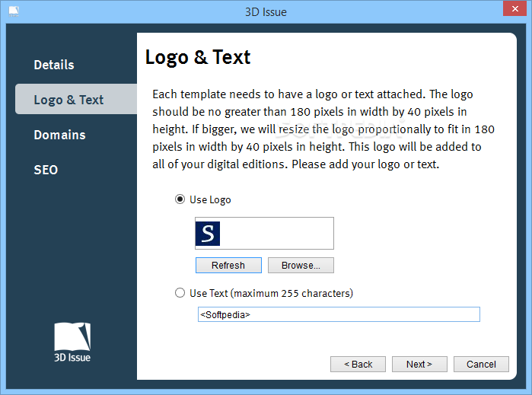Click Browse to choose a logo

[301, 265]
